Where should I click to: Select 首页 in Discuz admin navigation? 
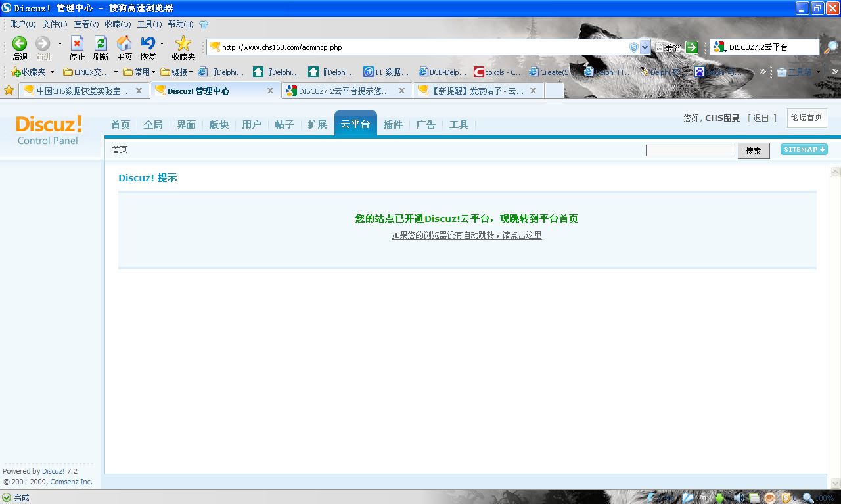pos(120,124)
